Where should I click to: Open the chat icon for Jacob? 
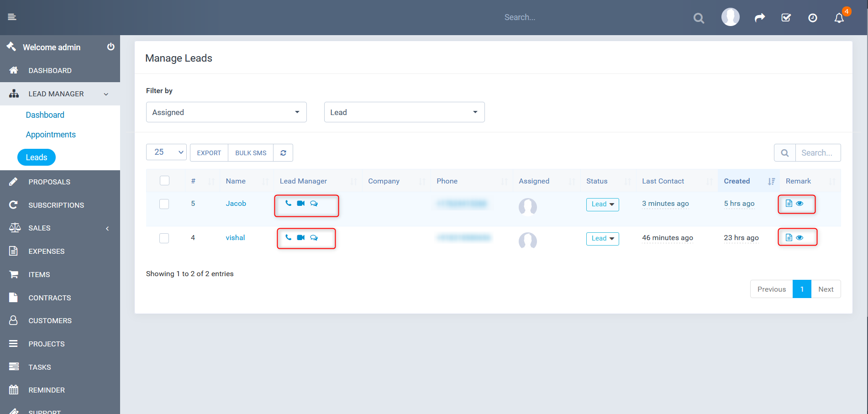click(314, 204)
